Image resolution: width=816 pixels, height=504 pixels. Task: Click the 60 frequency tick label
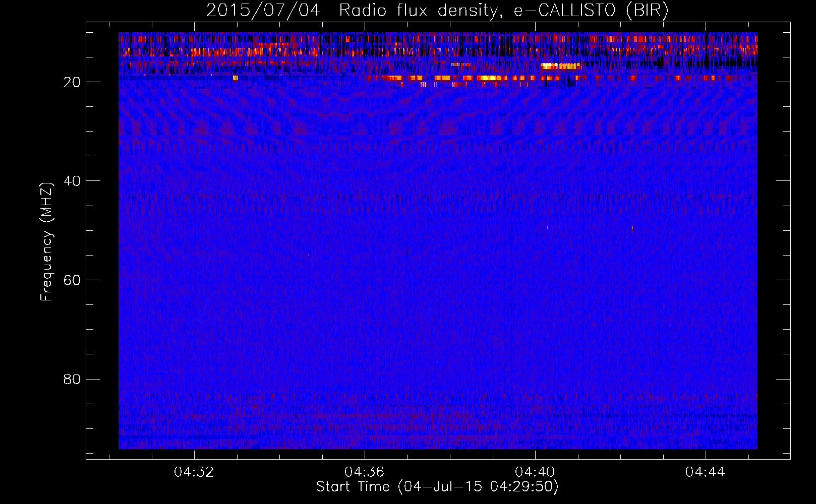pos(72,280)
